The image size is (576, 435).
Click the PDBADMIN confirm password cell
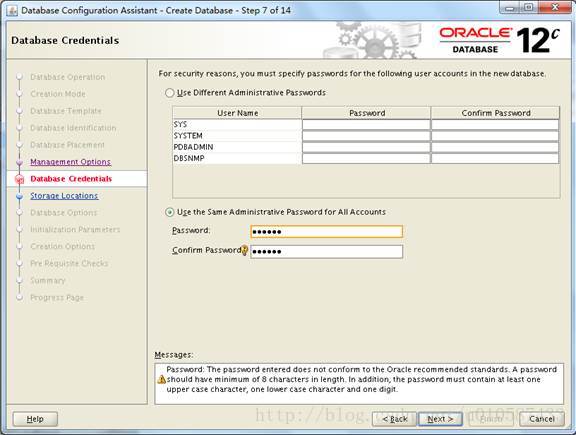coord(495,147)
